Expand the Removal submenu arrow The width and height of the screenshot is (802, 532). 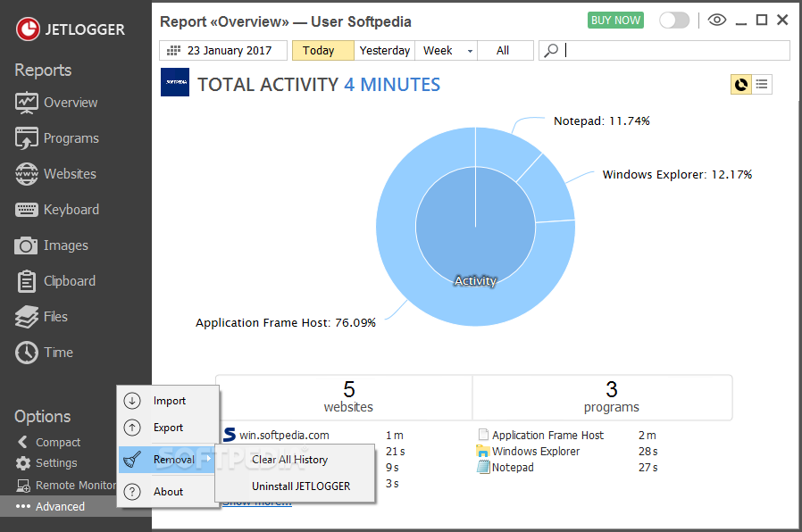[208, 459]
